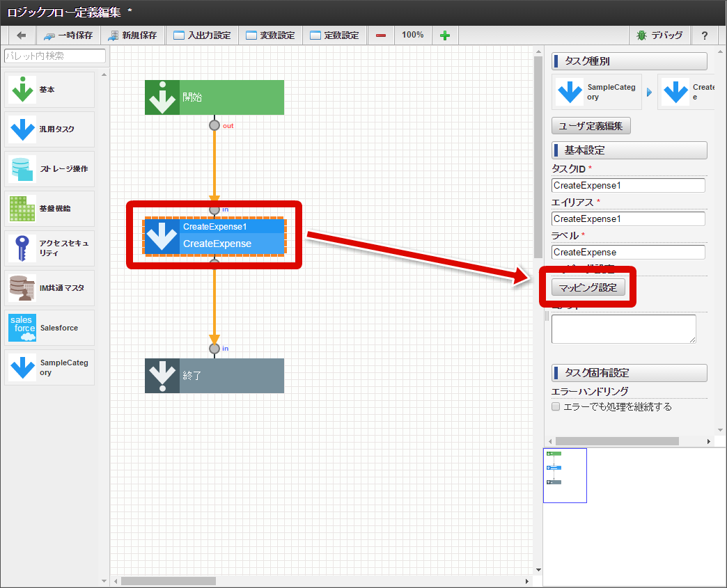Click the 100% zoom level indicator
The image size is (727, 588).
413,35
